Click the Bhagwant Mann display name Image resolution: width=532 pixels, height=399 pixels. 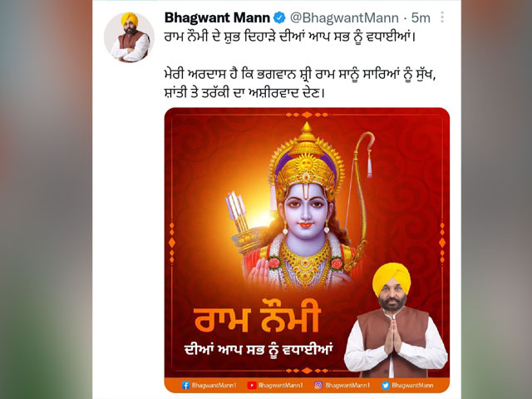(x=217, y=17)
